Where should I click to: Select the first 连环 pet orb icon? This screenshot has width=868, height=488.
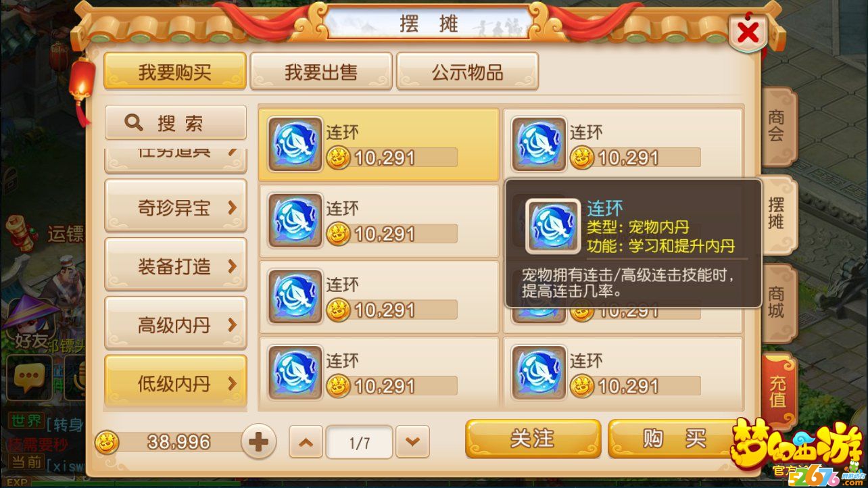coord(295,144)
